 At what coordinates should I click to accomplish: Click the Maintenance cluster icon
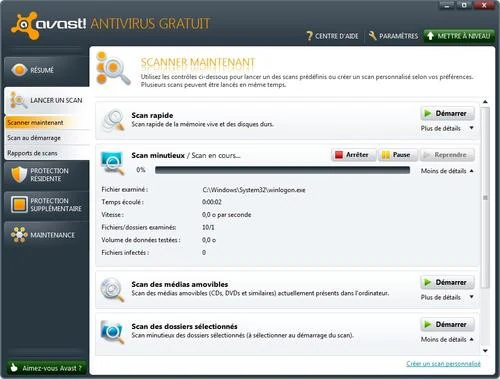pyautogui.click(x=19, y=235)
